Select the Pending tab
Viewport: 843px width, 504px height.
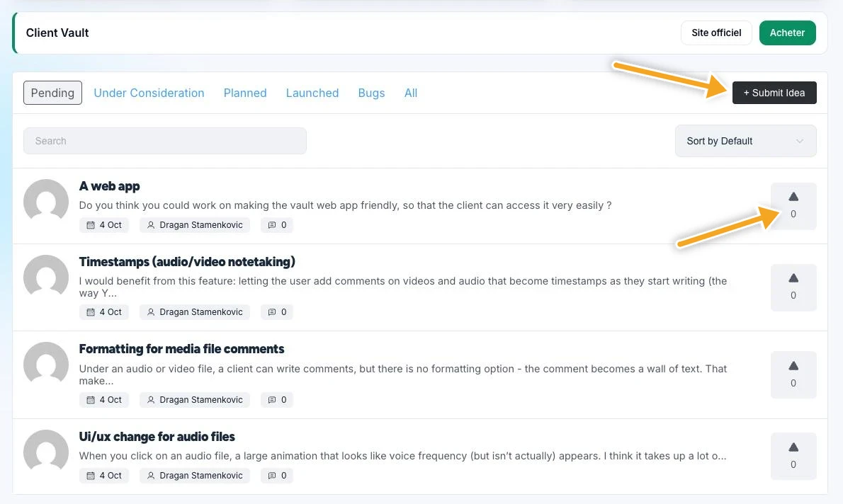pyautogui.click(x=52, y=93)
